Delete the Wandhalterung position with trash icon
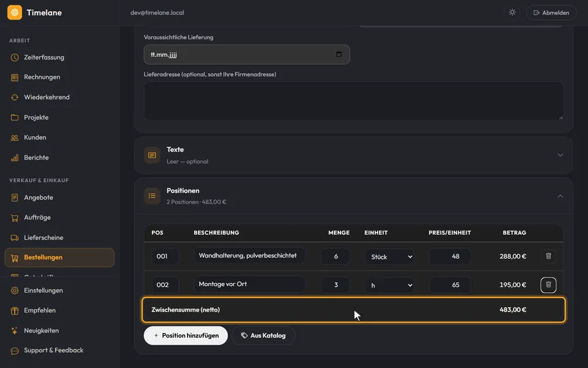The image size is (588, 368). [548, 256]
